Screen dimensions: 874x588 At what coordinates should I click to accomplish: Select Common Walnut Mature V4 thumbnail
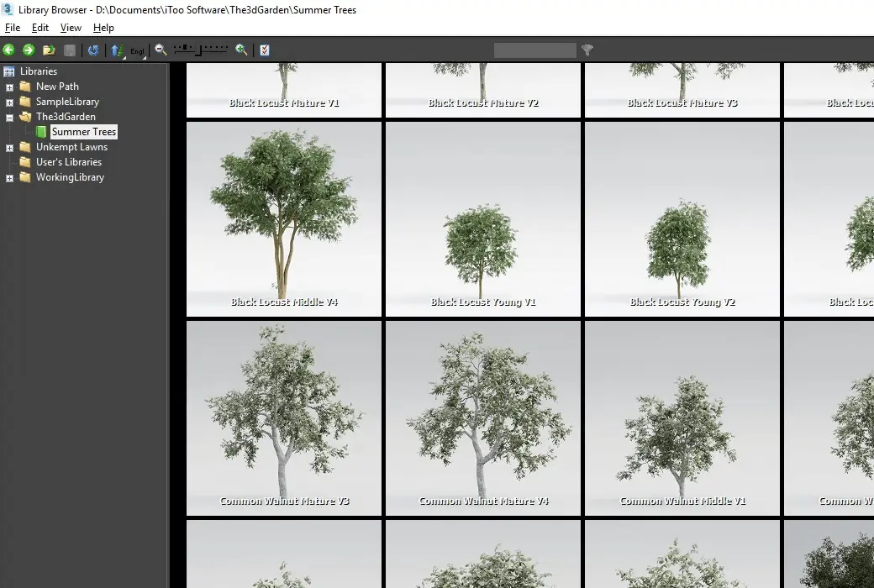[483, 418]
